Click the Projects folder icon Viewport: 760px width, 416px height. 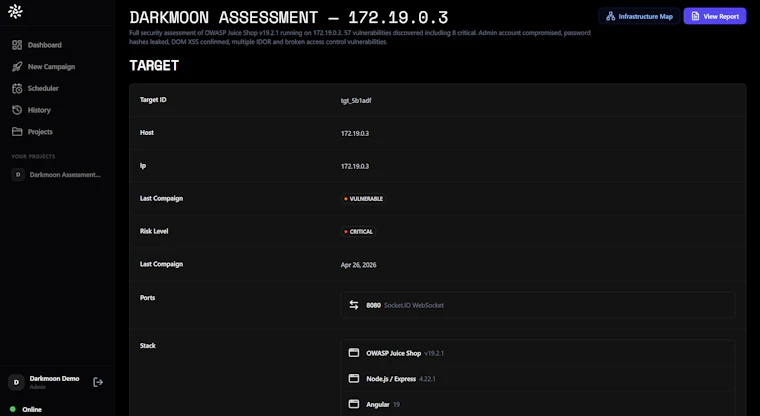point(17,132)
